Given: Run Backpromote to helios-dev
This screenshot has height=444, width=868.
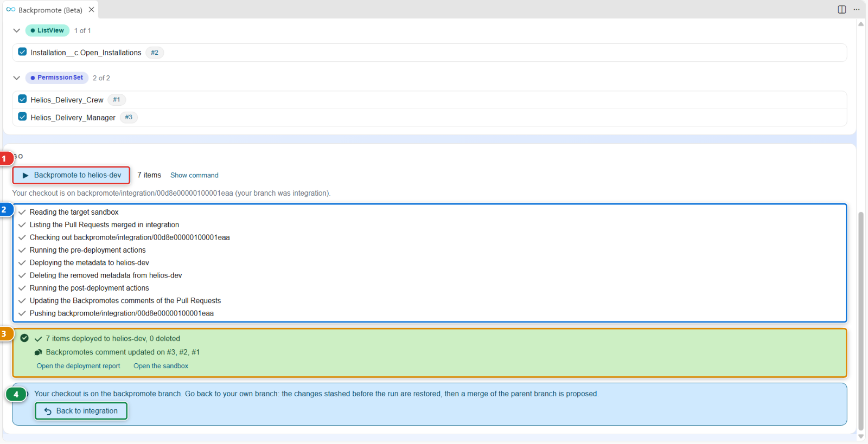Looking at the screenshot, I should point(72,175).
